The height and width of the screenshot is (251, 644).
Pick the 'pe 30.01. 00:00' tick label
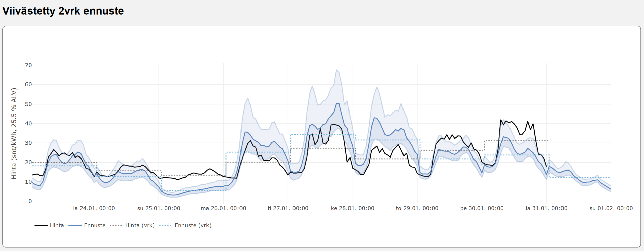tap(482, 208)
